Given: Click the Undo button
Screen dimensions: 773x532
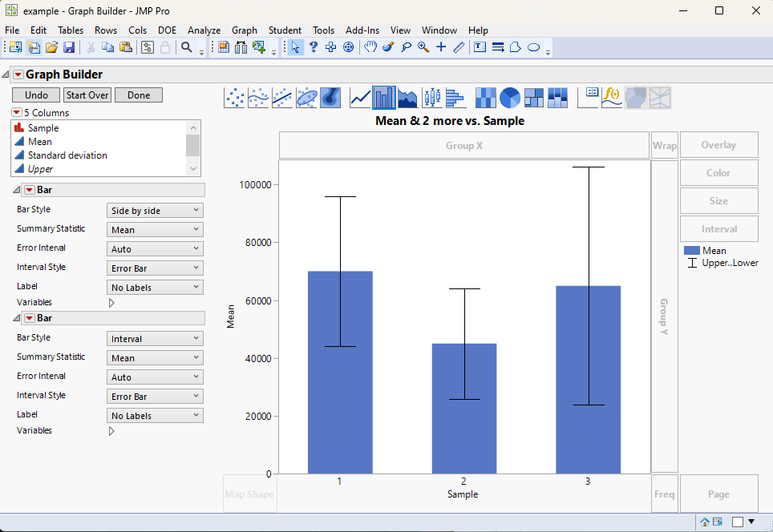Looking at the screenshot, I should point(36,95).
